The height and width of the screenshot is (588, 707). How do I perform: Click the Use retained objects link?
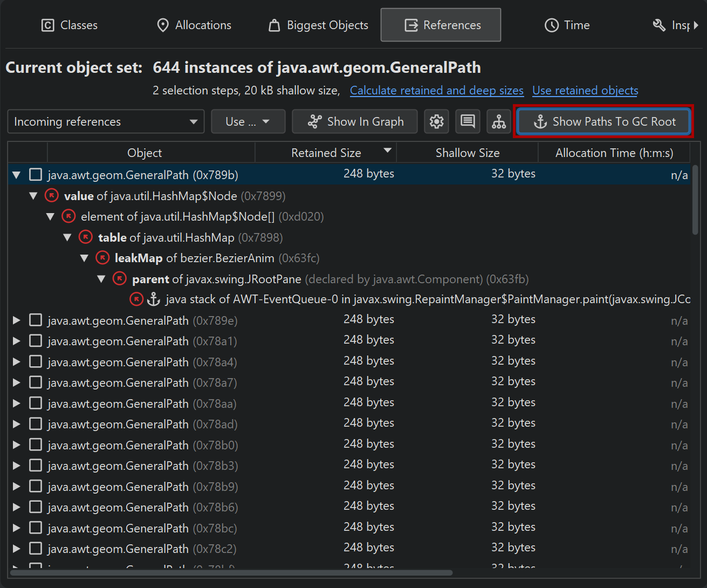[x=585, y=91]
